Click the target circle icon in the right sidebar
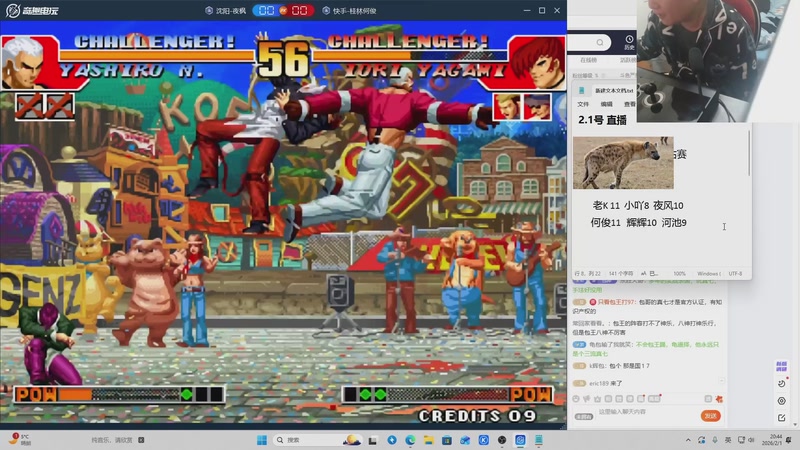This screenshot has height=450, width=800. coord(782,401)
